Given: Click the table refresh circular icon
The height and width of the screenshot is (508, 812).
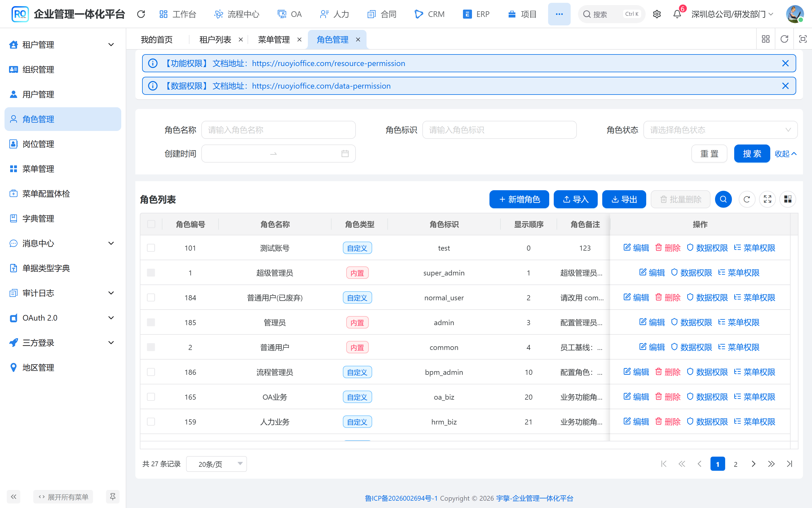Looking at the screenshot, I should pos(747,199).
